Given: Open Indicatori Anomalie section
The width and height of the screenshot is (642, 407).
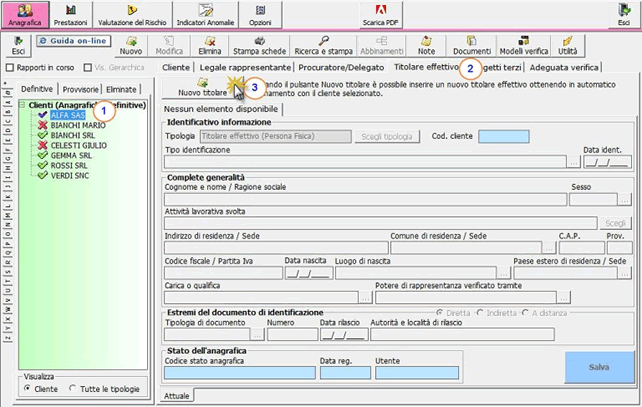Looking at the screenshot, I should [205, 15].
